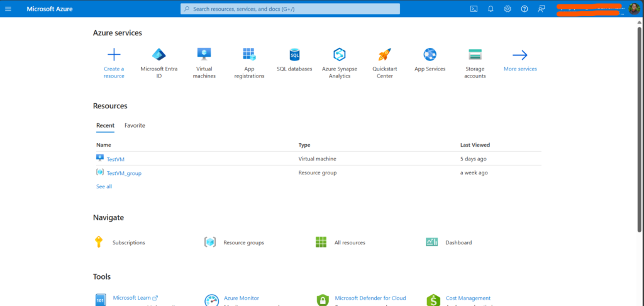The width and height of the screenshot is (644, 306).
Task: Click the Cost Management dollar icon
Action: point(433,300)
